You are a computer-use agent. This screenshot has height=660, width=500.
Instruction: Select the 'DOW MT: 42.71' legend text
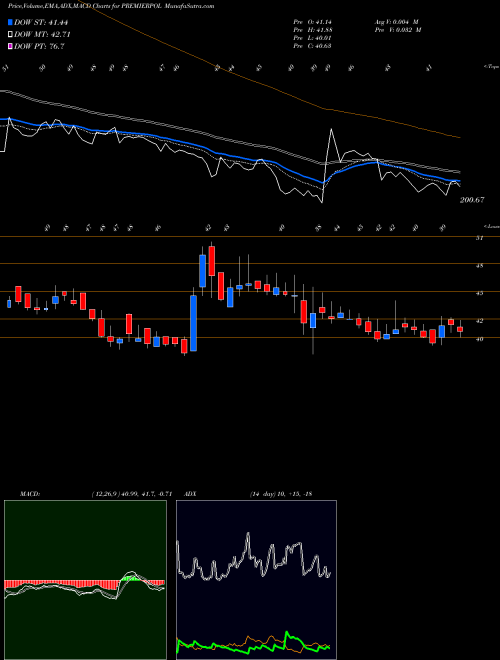tap(42, 35)
